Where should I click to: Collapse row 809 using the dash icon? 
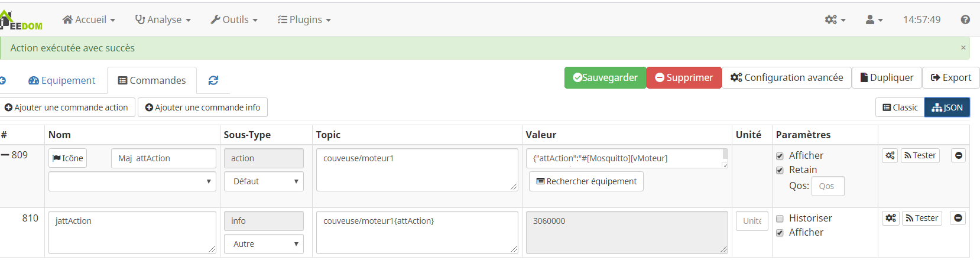(5, 155)
